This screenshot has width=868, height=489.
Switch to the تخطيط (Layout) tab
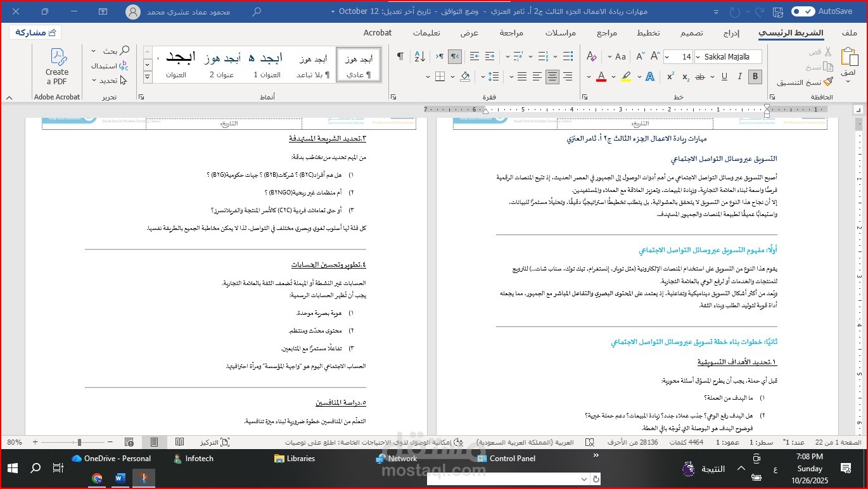pyautogui.click(x=648, y=33)
